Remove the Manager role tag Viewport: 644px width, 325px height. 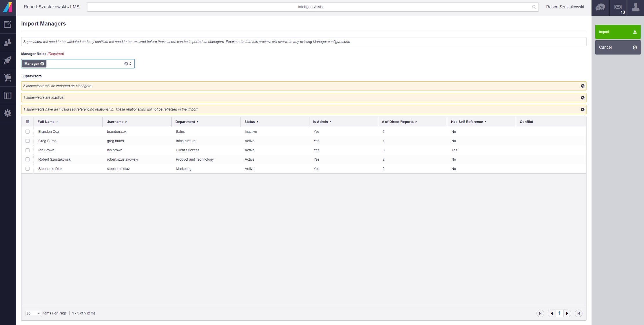point(42,64)
